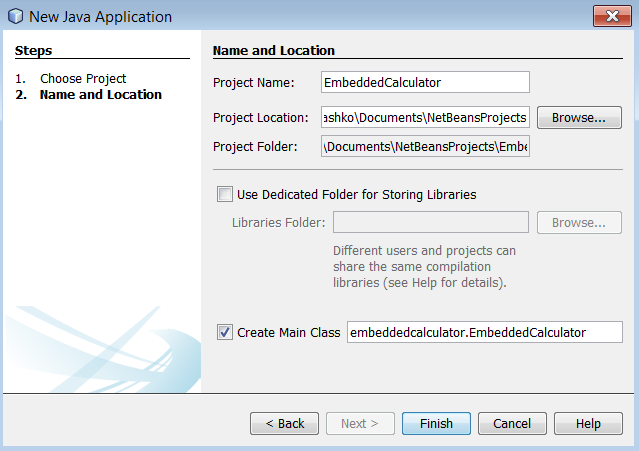Click the Project Name text field
The height and width of the screenshot is (451, 639).
coord(425,82)
